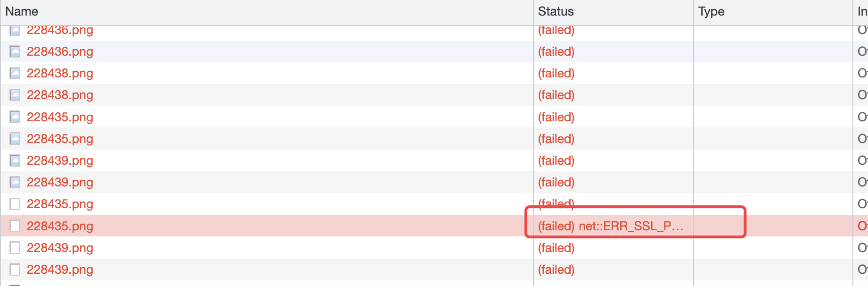The height and width of the screenshot is (286, 868).
Task: Click the image thumbnail beside the first 228436.png
Action: coord(15,30)
